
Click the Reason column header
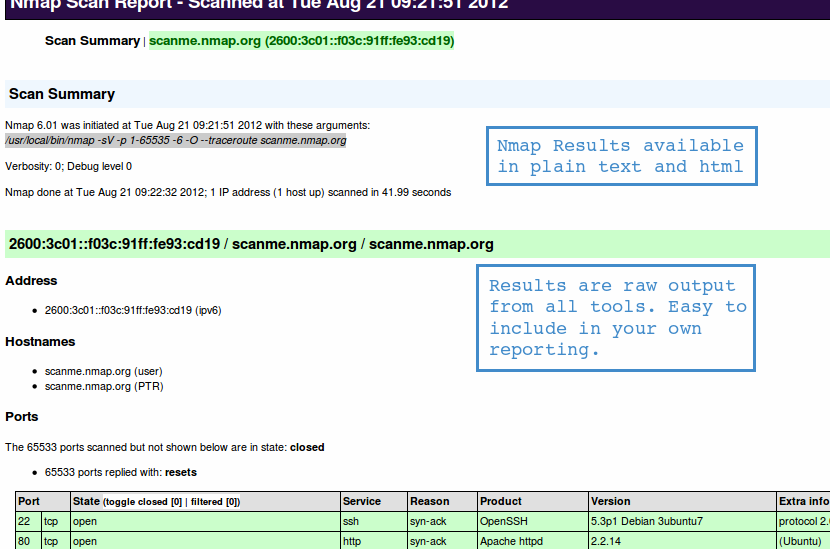coord(442,501)
